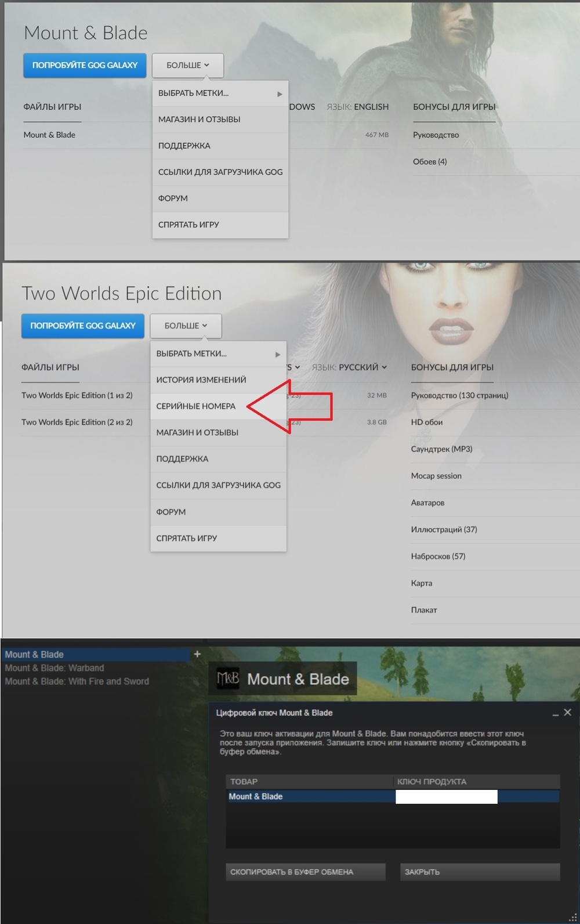The height and width of the screenshot is (924, 580).
Task: Choose ССЫЛКИ ДЛЯ ЗАГРУЗЧИКА GOG in Mount & Blade menu
Action: pos(220,172)
